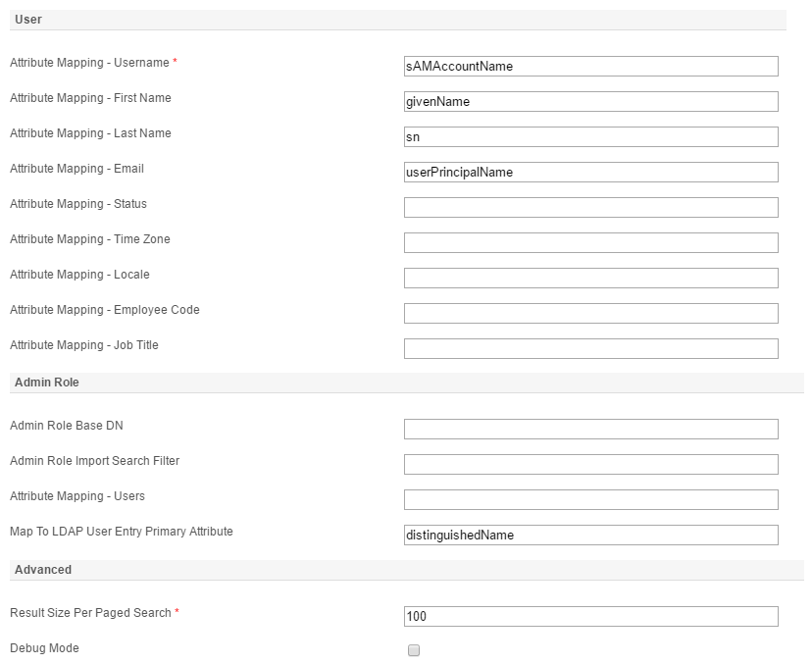The image size is (812, 664).
Task: Click the LDAP User Entry Primary Attribute field
Action: 590,536
